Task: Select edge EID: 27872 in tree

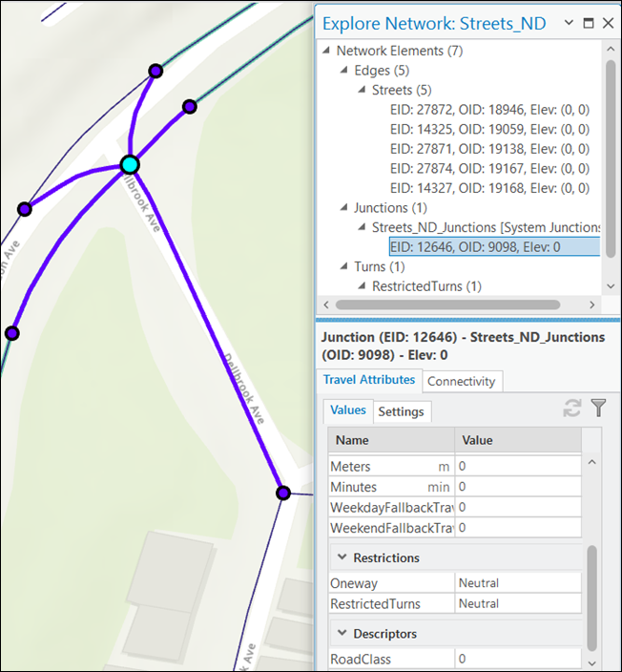Action: [489, 110]
